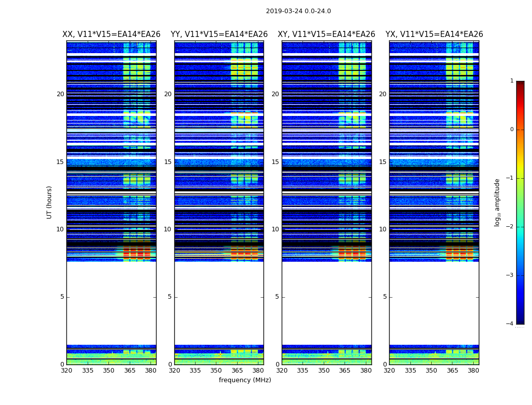Click the YX panel title text
Image resolution: width=532 pixels, height=405 pixels.
(434, 34)
